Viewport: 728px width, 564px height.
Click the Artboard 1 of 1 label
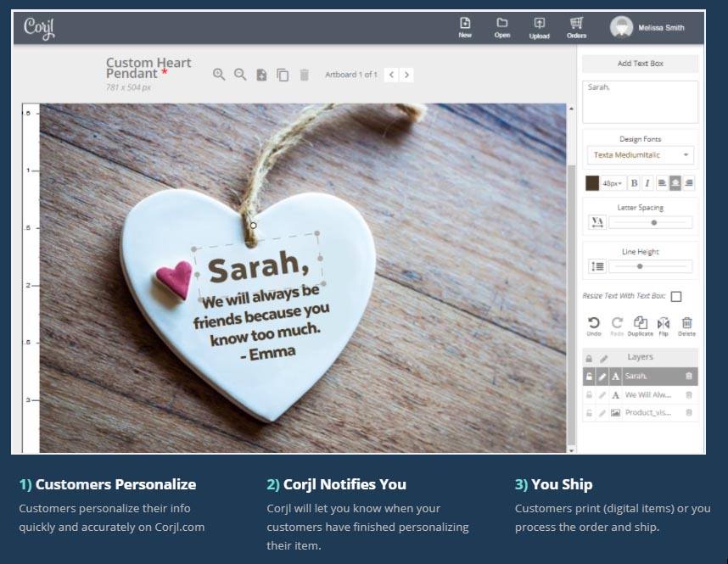tap(351, 75)
